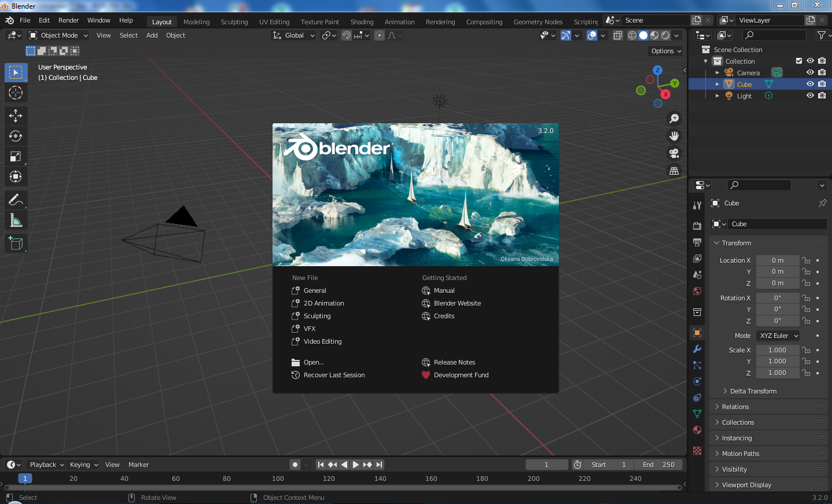The width and height of the screenshot is (832, 504).
Task: Open the Particles properties tab
Action: click(697, 365)
